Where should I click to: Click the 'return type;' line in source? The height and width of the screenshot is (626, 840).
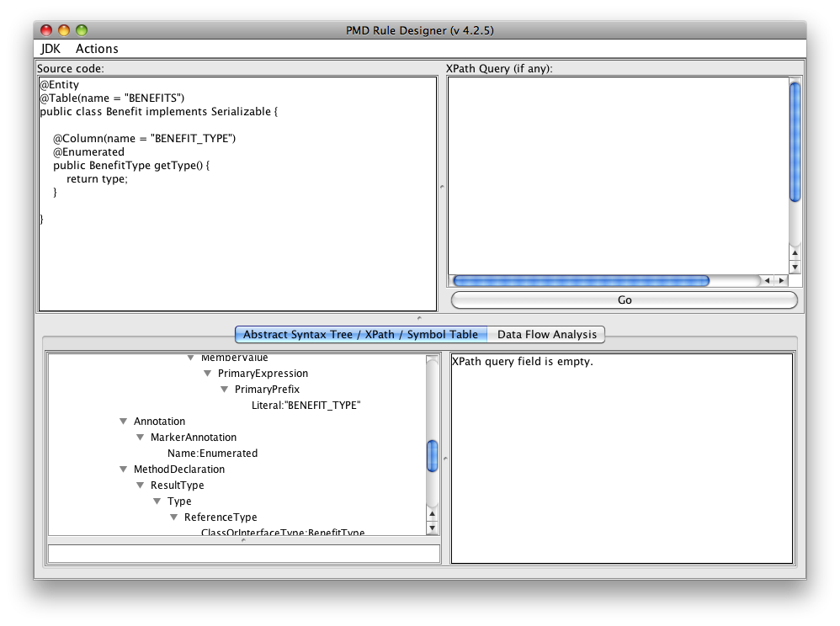pyautogui.click(x=97, y=179)
